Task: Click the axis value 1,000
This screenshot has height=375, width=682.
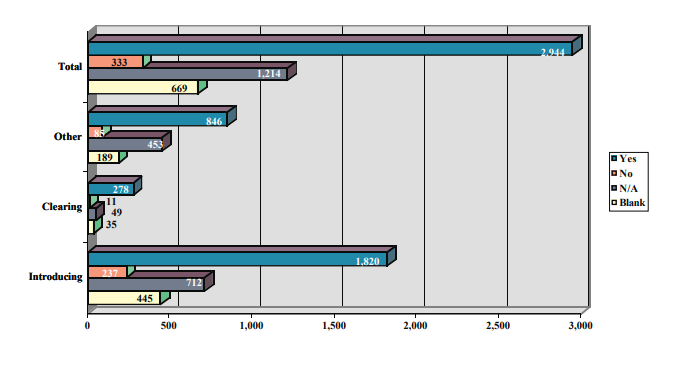Action: coord(251,325)
